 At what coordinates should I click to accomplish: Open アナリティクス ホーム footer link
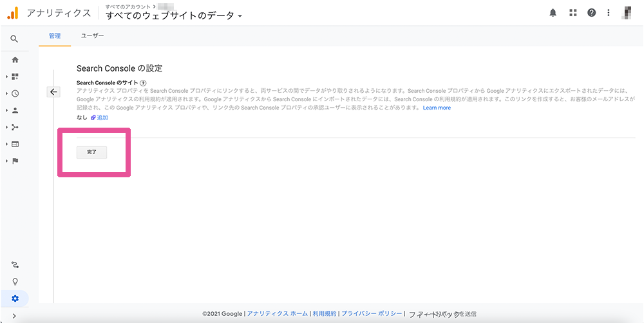(277, 313)
